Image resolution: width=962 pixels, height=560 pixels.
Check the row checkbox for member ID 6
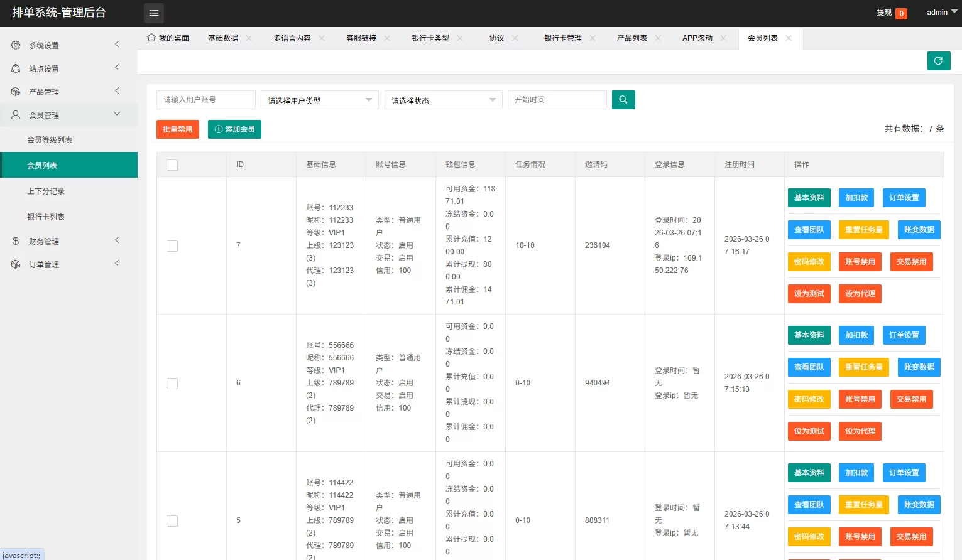point(172,384)
